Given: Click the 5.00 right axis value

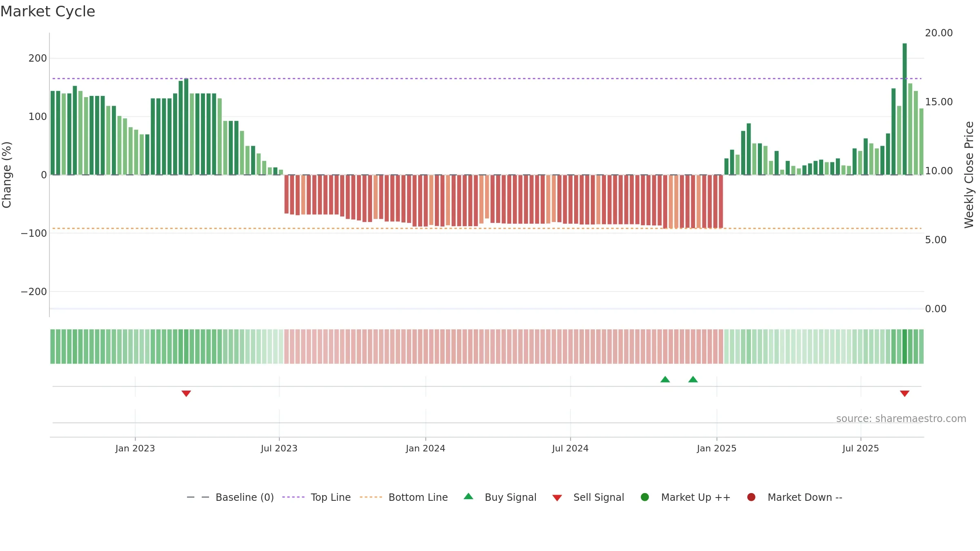Looking at the screenshot, I should click(935, 240).
